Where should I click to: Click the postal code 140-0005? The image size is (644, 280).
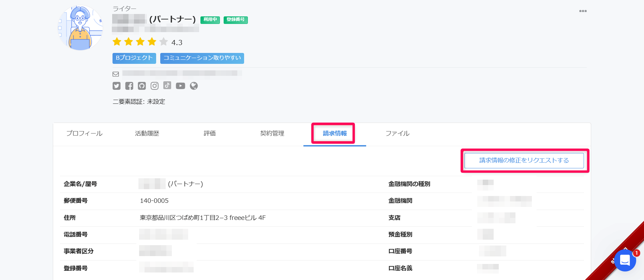click(154, 201)
